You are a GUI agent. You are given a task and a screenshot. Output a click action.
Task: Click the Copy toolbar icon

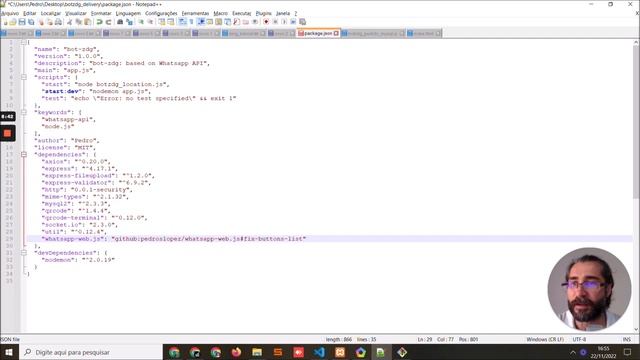(x=78, y=22)
